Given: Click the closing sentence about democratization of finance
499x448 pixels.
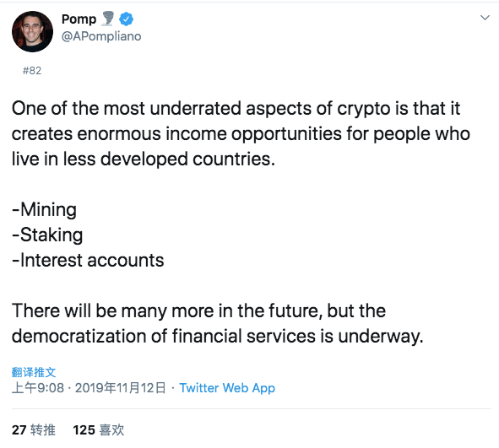Looking at the screenshot, I should (218, 323).
